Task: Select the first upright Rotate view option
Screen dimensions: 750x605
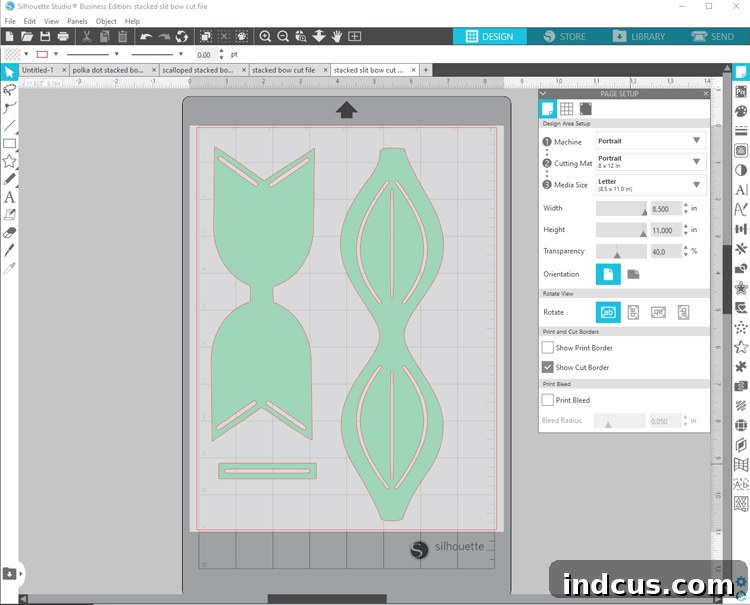Action: pos(608,312)
